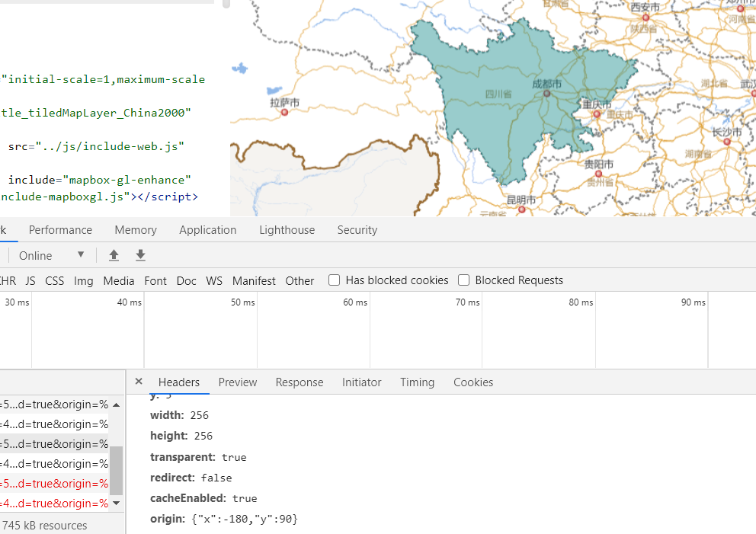Switch to the Preview tab
The width and height of the screenshot is (756, 534).
pyautogui.click(x=238, y=382)
